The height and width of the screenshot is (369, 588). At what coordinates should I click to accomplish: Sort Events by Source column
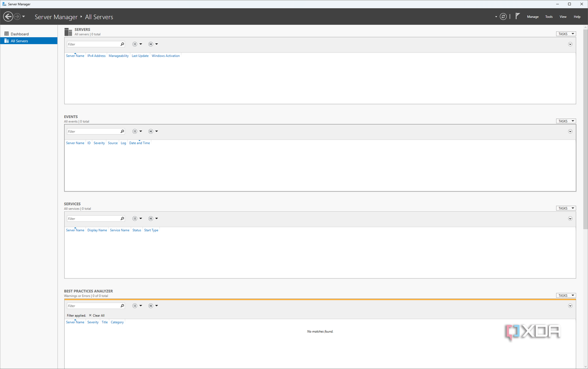click(x=113, y=143)
